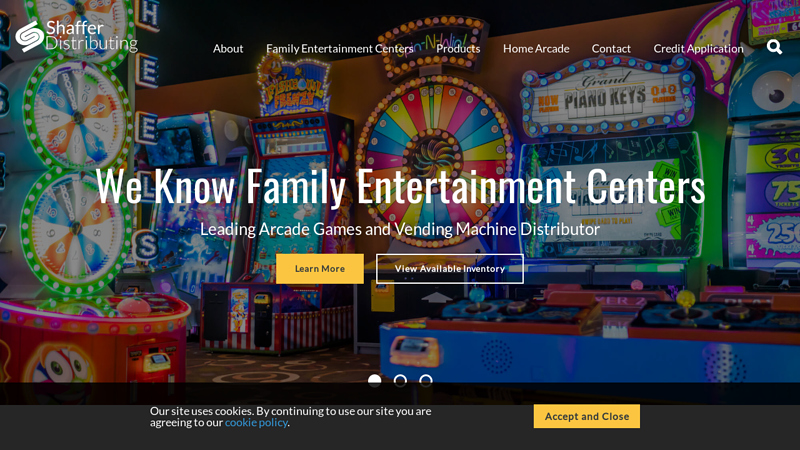Open the cookie policy link
Image resolution: width=800 pixels, height=450 pixels.
pyautogui.click(x=256, y=422)
